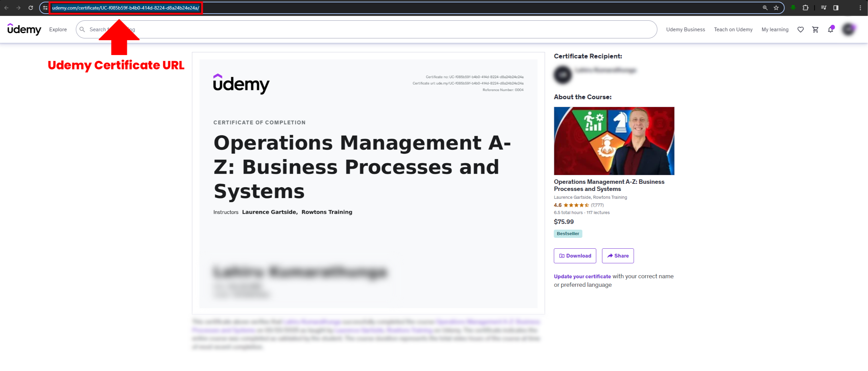The image size is (868, 371).
Task: Open the Explore menu
Action: pyautogui.click(x=58, y=30)
